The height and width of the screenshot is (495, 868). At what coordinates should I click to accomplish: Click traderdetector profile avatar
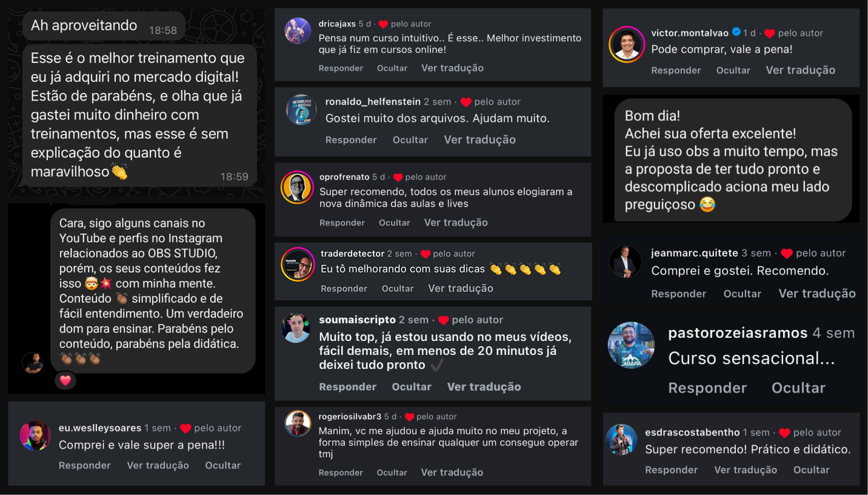point(298,264)
